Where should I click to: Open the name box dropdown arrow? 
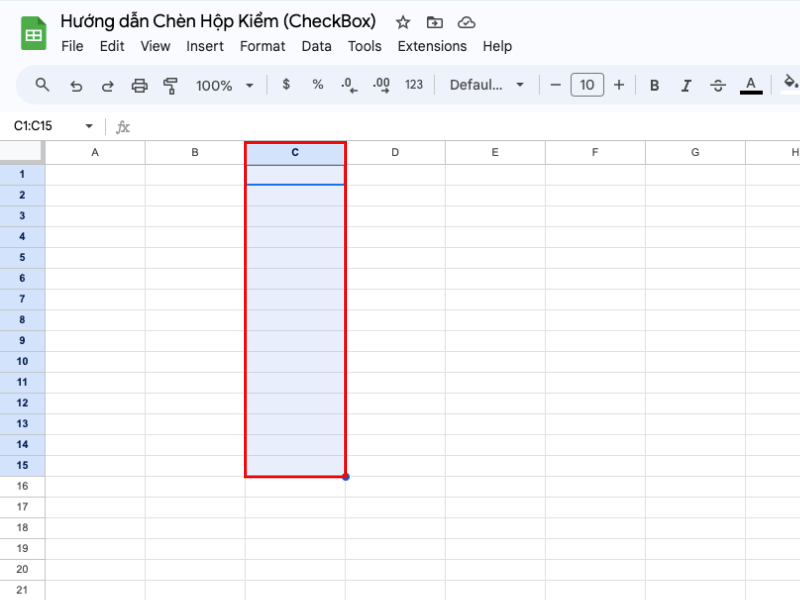pyautogui.click(x=89, y=127)
